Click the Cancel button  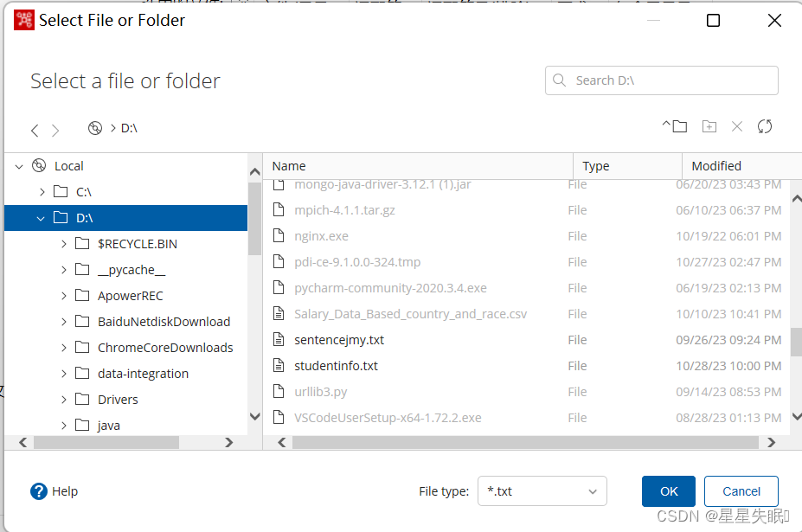click(x=741, y=491)
